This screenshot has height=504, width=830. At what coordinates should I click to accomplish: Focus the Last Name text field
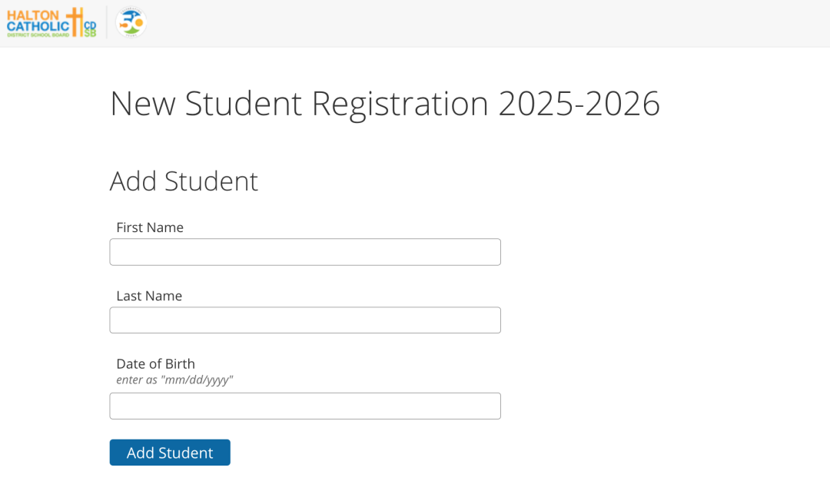pyautogui.click(x=305, y=320)
